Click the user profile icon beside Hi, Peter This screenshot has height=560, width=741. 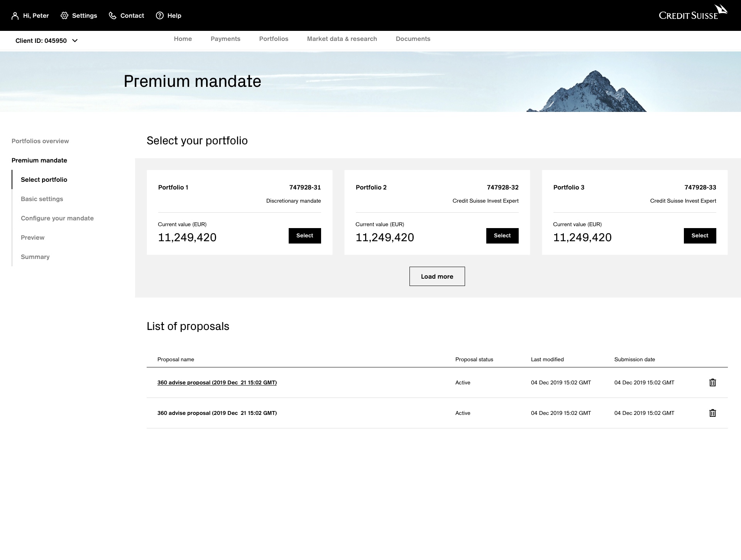pos(15,16)
